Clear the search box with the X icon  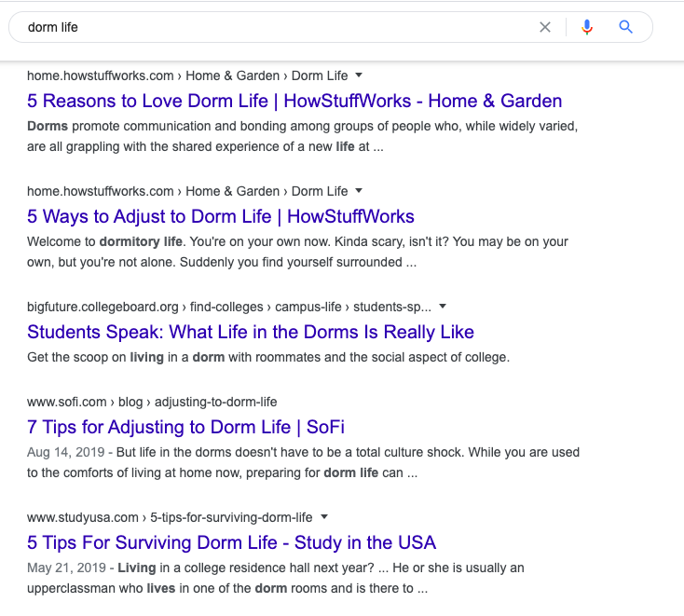(x=545, y=27)
